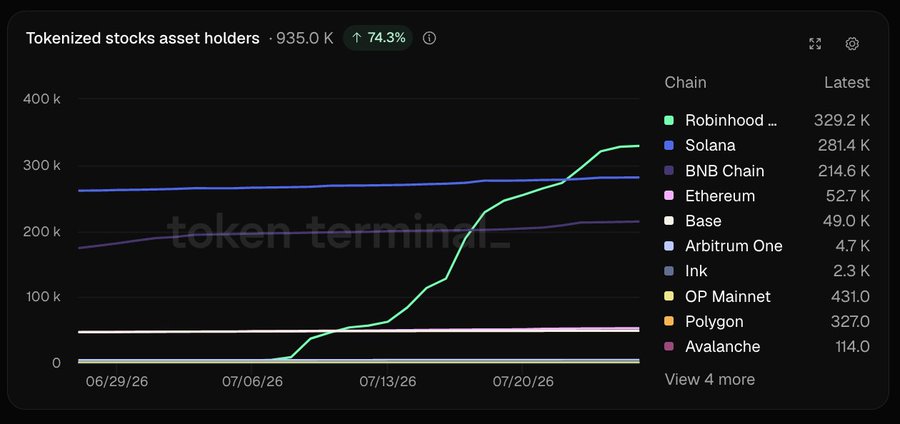This screenshot has height=424, width=900.
Task: Expand list with View 4 more
Action: click(709, 379)
